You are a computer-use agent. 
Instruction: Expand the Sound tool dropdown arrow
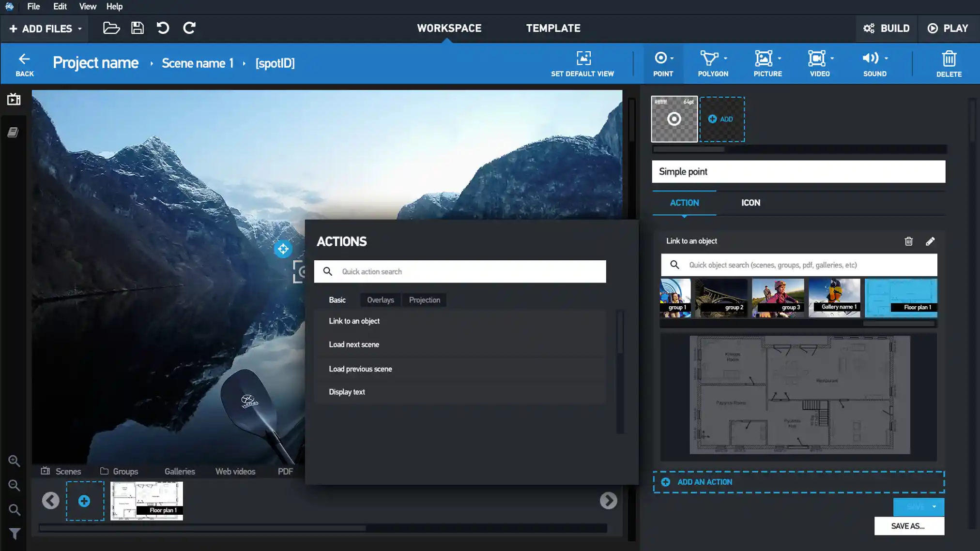[x=886, y=59]
